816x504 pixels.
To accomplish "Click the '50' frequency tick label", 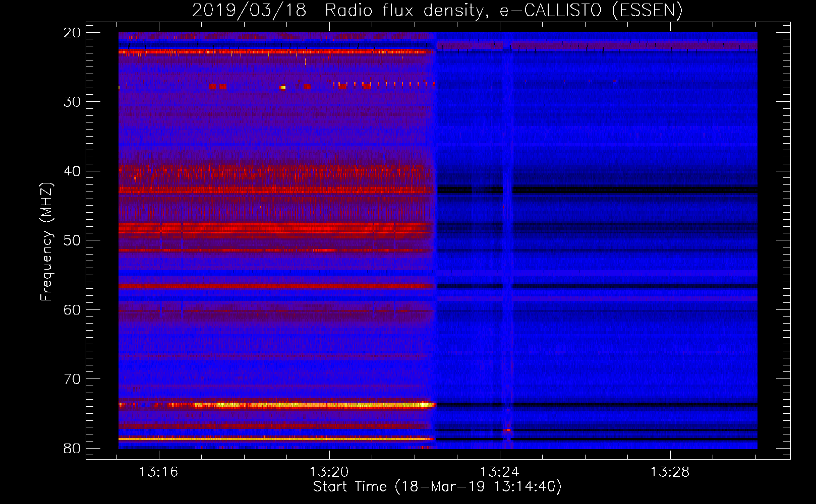I will [72, 240].
